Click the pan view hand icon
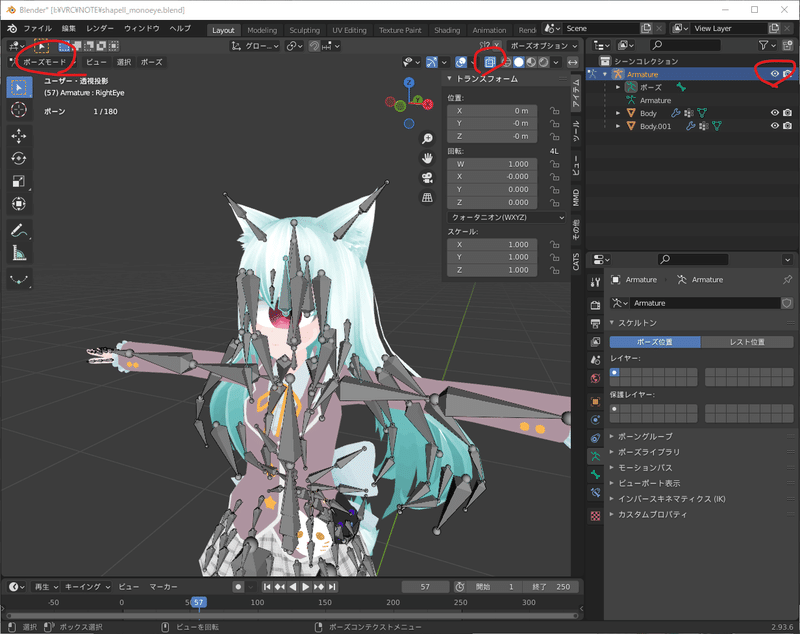The width and height of the screenshot is (800, 634). point(427,158)
